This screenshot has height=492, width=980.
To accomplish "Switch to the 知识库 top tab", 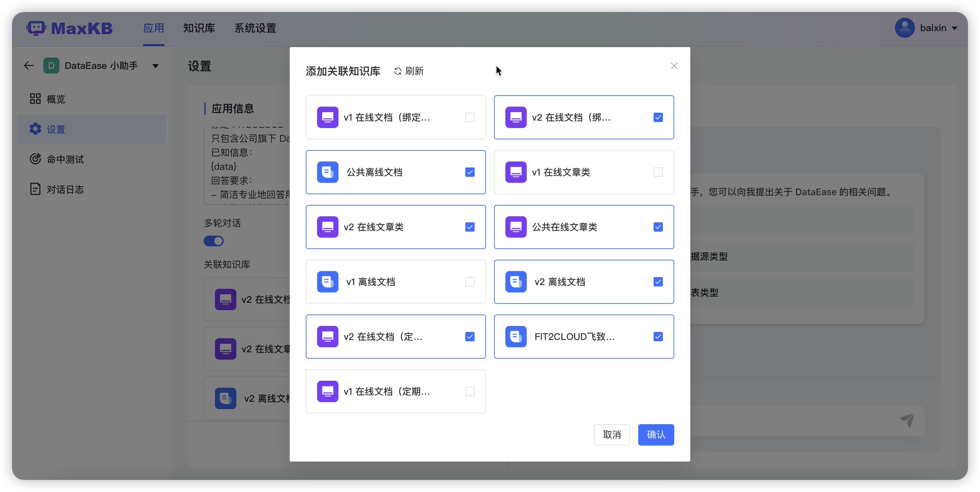I will pos(199,28).
